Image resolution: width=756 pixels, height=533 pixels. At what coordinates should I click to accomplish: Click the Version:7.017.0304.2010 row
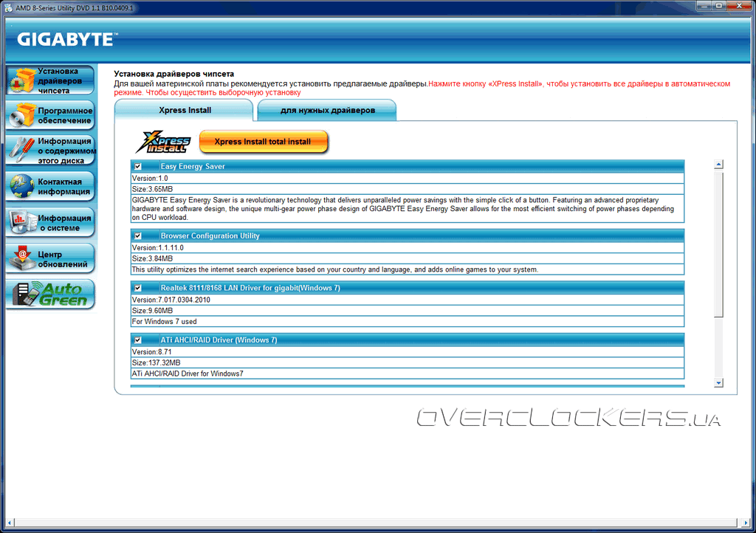click(408, 300)
